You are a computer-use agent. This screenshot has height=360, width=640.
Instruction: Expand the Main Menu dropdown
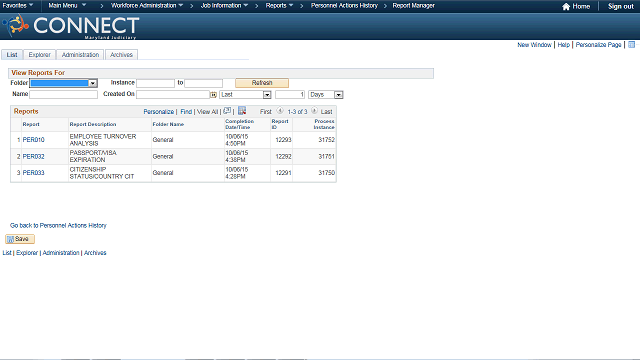pyautogui.click(x=67, y=5)
